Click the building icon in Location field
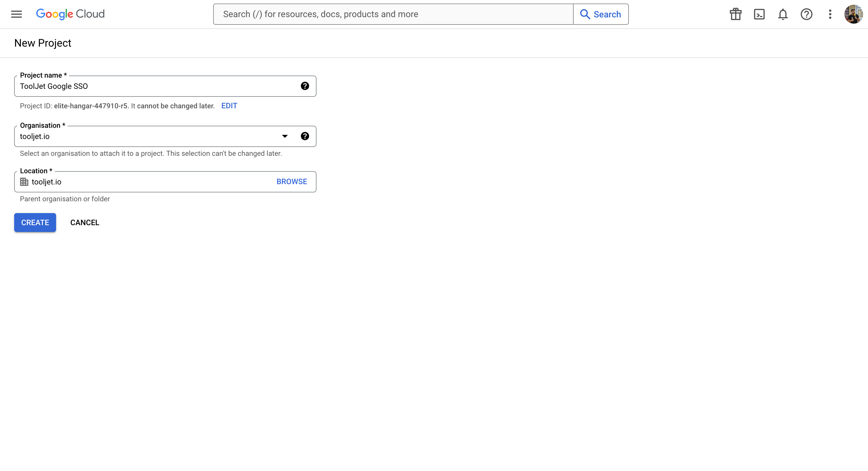868x471 pixels. click(24, 182)
